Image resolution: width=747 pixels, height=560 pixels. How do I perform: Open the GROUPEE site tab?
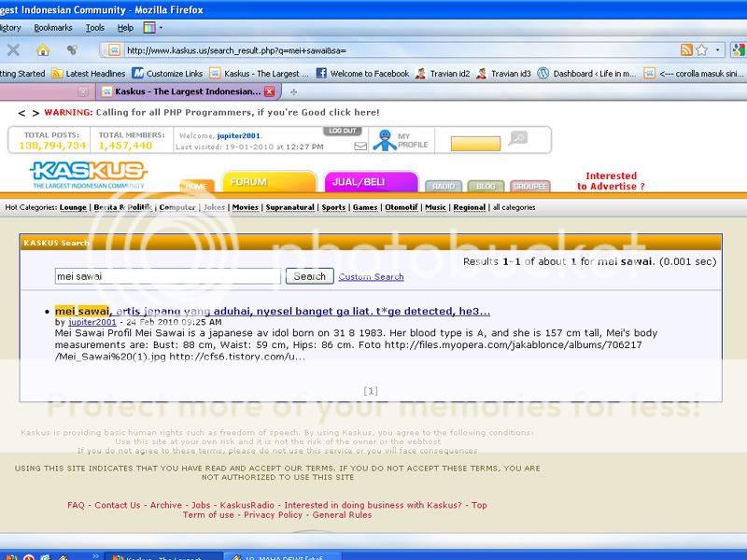(x=530, y=186)
